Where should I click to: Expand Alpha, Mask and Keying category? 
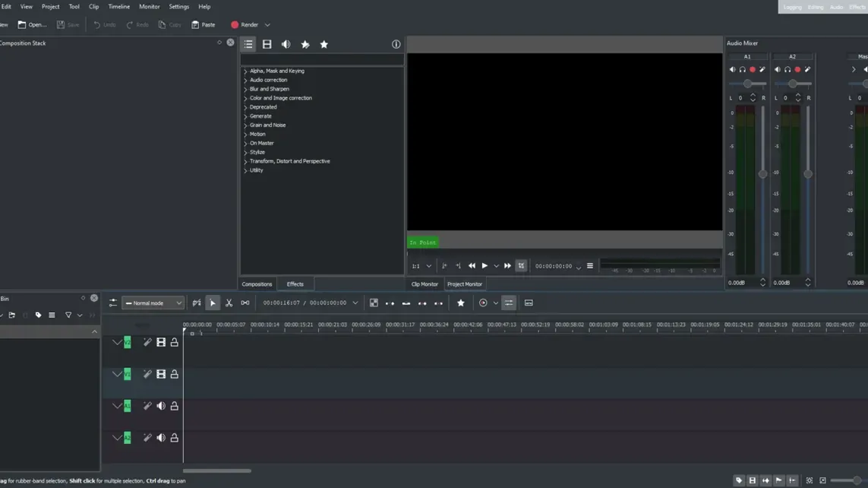point(245,71)
